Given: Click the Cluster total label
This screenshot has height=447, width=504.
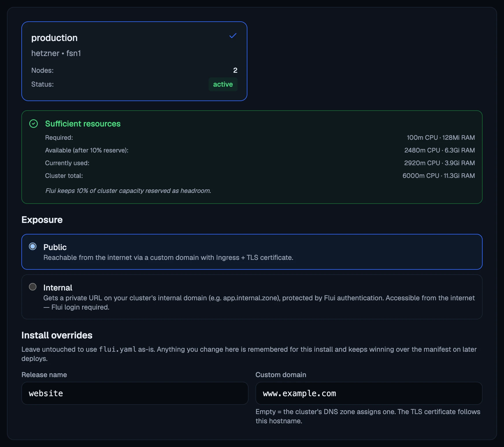Looking at the screenshot, I should pyautogui.click(x=64, y=176).
